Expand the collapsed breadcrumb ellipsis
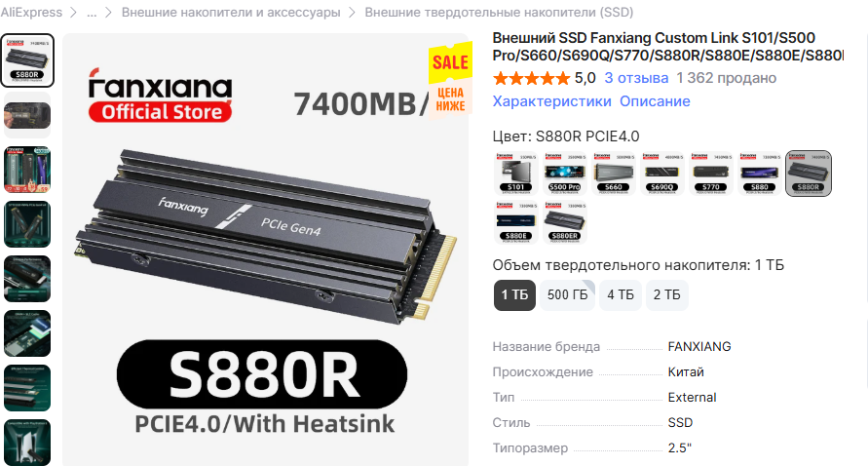The height and width of the screenshot is (466, 868). click(x=92, y=13)
